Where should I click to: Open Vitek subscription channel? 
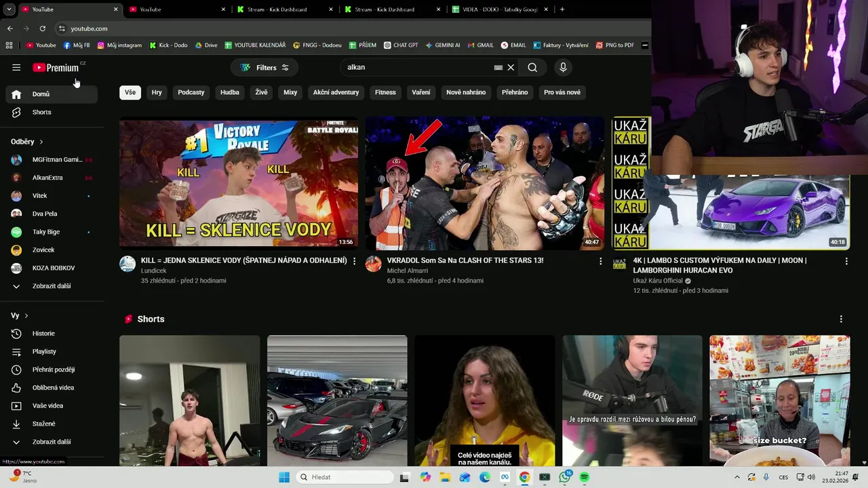click(x=52, y=196)
